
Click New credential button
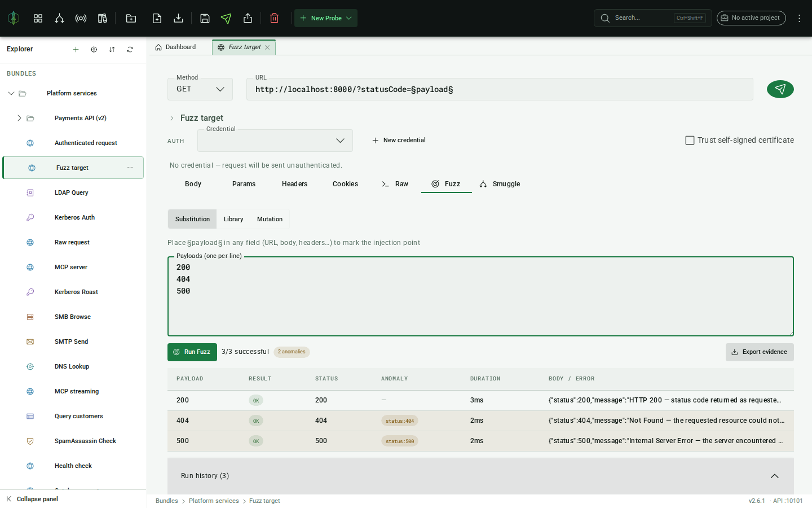pyautogui.click(x=399, y=141)
